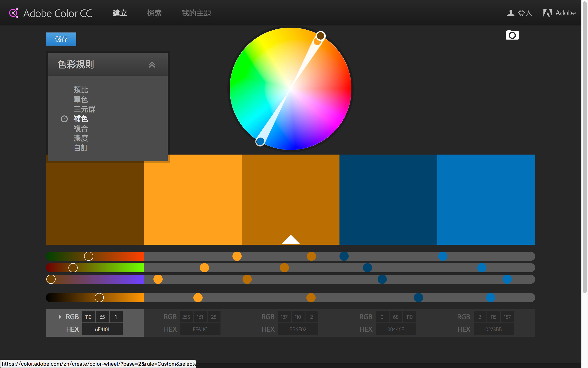Viewport: 588px width, 368px height.
Task: Click the red field showing 187
Action: pos(284,317)
